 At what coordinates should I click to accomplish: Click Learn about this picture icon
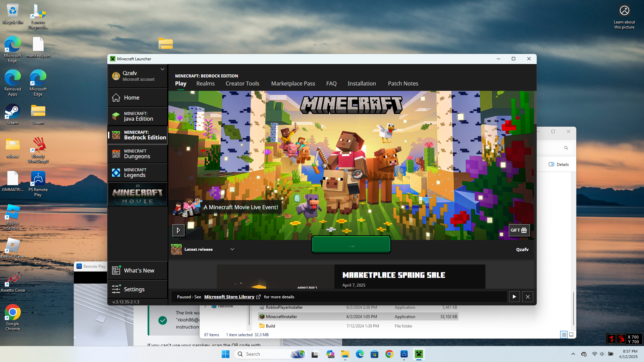624,17
